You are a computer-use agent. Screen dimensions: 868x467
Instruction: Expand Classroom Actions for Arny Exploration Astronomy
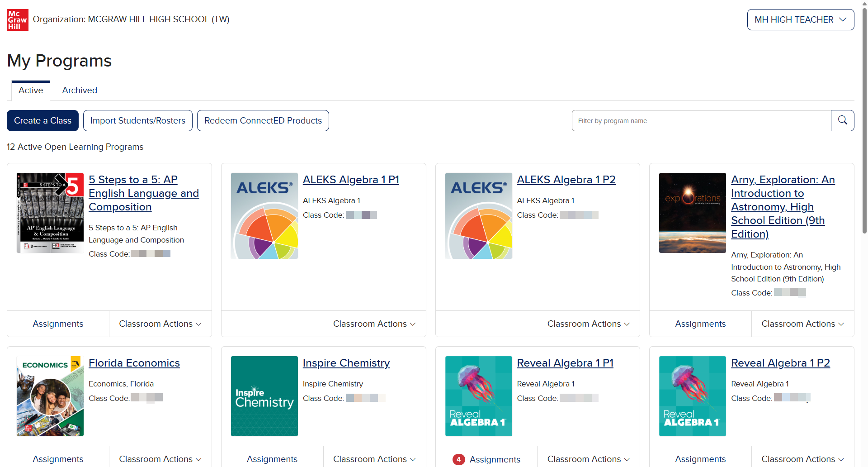click(x=803, y=324)
